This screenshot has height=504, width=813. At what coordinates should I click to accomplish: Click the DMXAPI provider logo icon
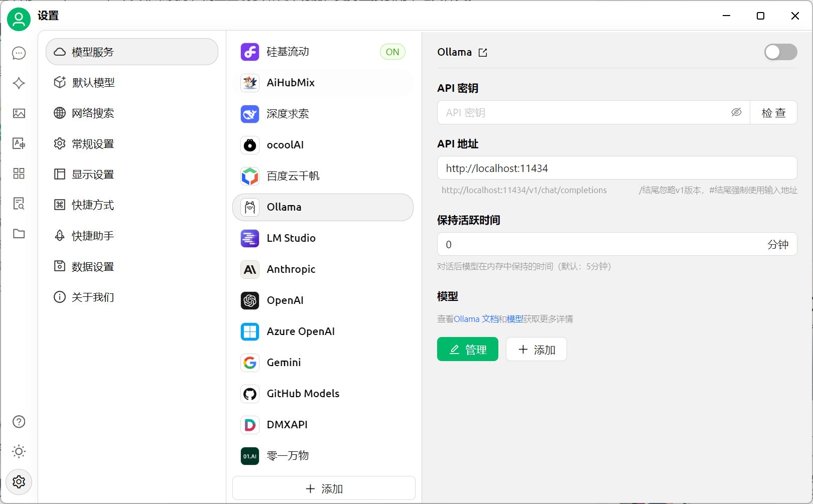[x=250, y=425]
